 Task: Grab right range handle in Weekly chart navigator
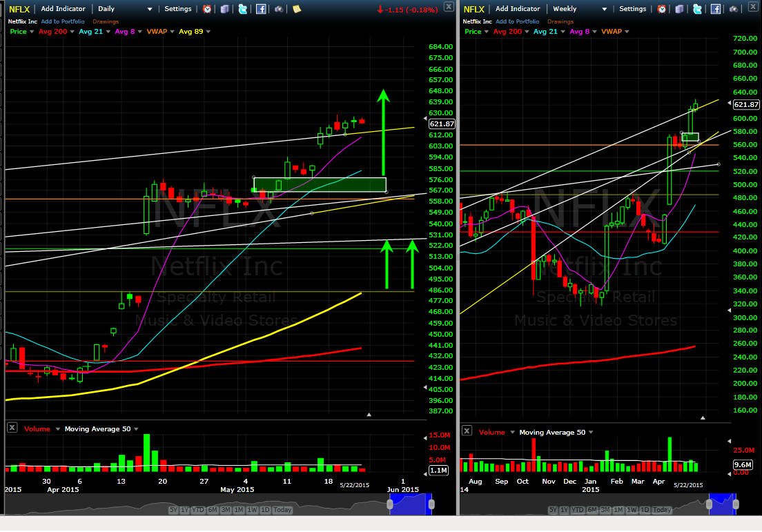pos(736,504)
